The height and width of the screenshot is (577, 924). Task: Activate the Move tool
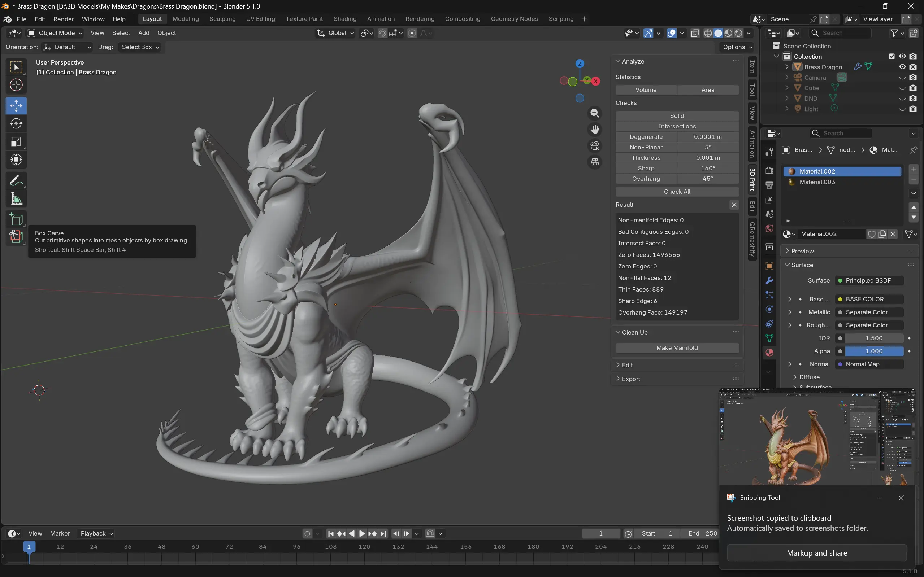[16, 106]
